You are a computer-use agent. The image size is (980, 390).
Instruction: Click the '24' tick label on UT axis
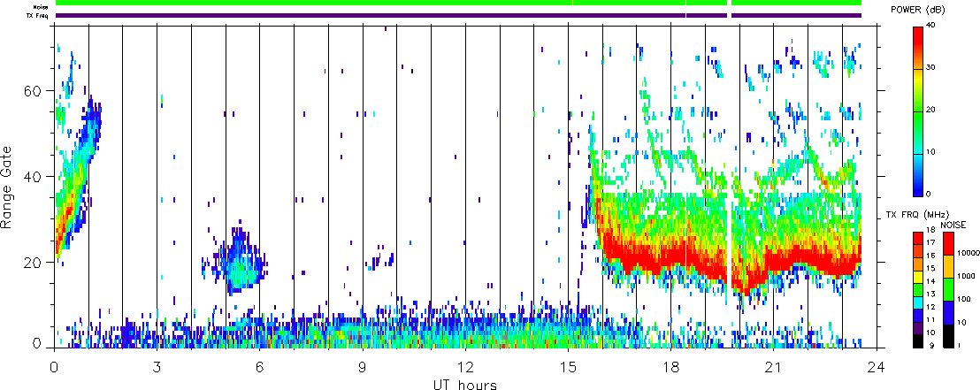[877, 368]
